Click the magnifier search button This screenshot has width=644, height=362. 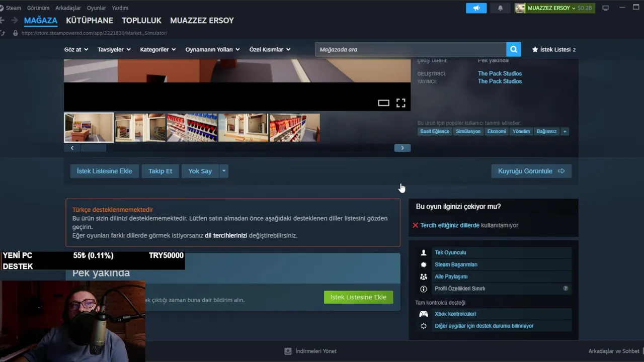pos(514,49)
